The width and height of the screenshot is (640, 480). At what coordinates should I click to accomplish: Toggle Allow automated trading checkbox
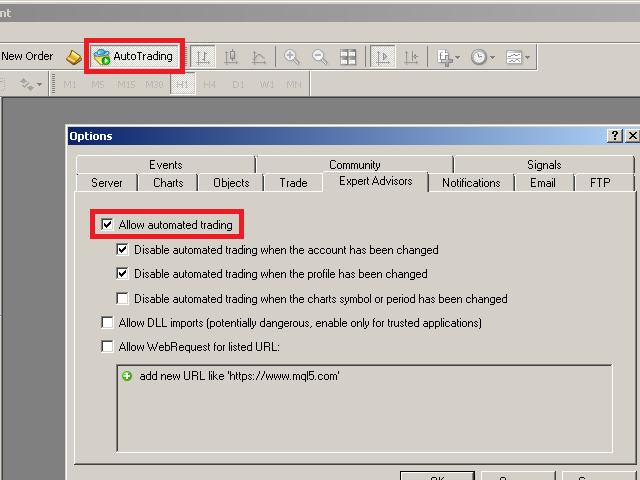click(107, 224)
